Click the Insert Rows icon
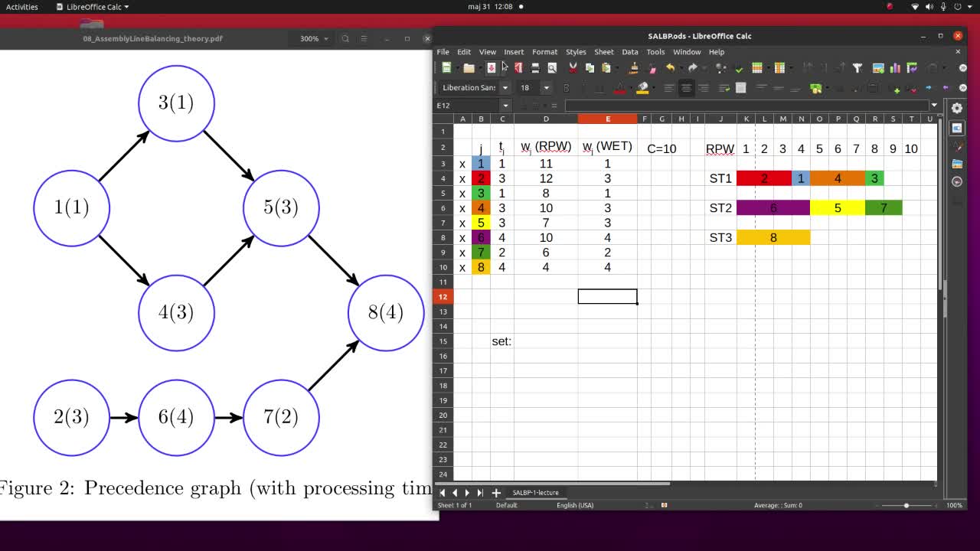The image size is (980, 551). point(757,68)
